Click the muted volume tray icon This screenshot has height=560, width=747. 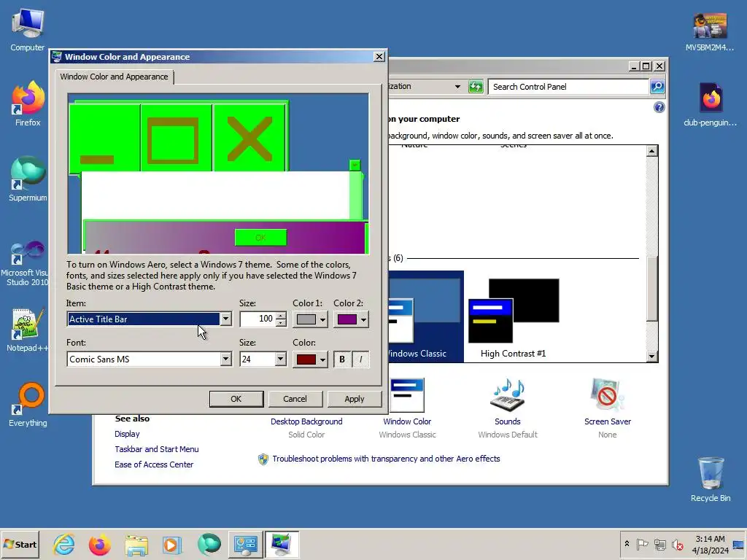(x=677, y=544)
